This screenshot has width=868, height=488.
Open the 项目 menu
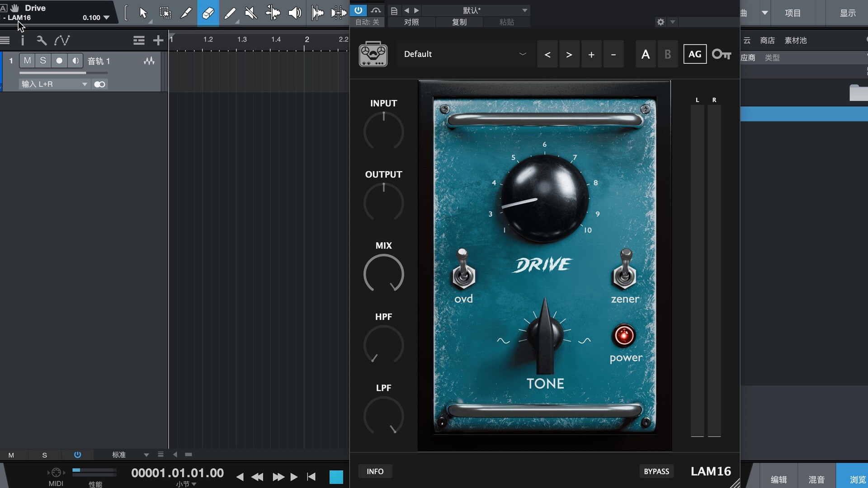[x=793, y=13]
